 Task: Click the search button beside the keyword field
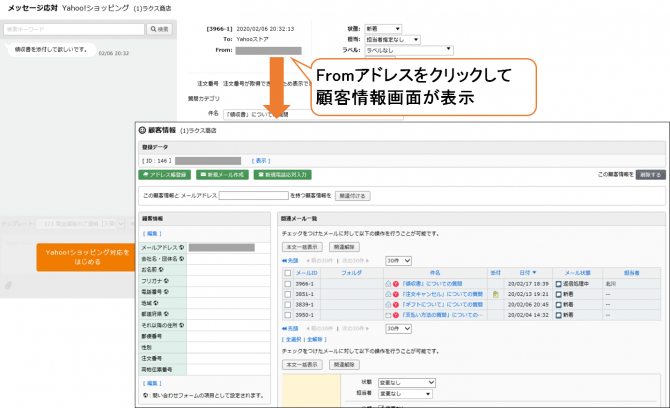pos(159,29)
